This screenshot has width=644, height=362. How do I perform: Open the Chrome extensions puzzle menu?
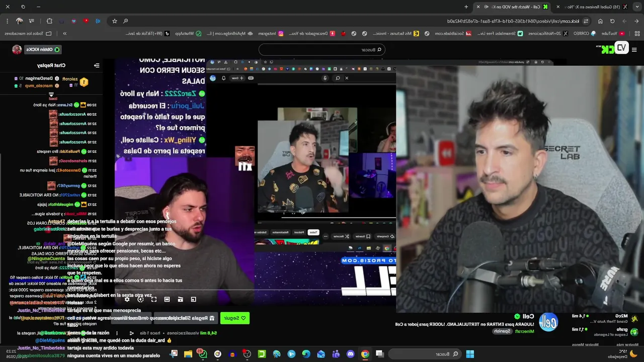[49, 21]
